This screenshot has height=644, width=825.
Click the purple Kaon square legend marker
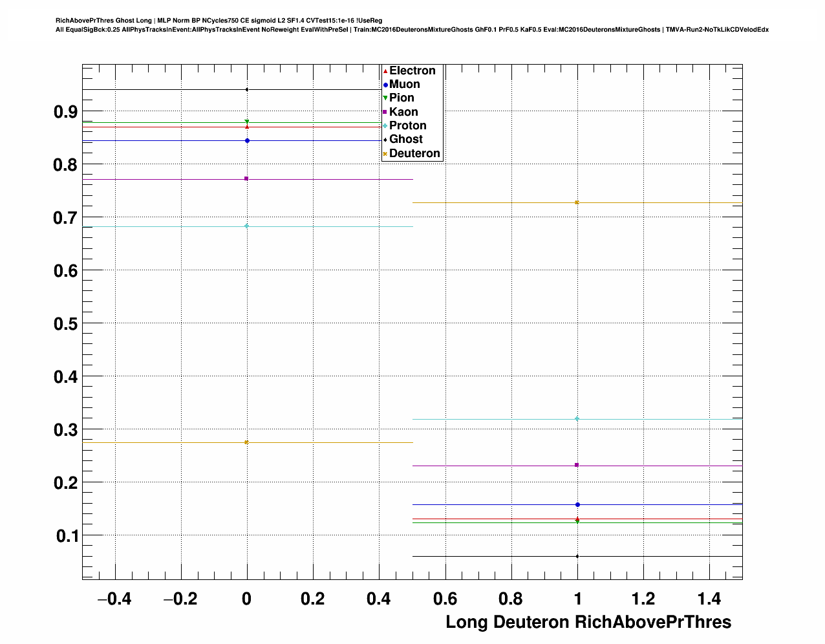[385, 113]
